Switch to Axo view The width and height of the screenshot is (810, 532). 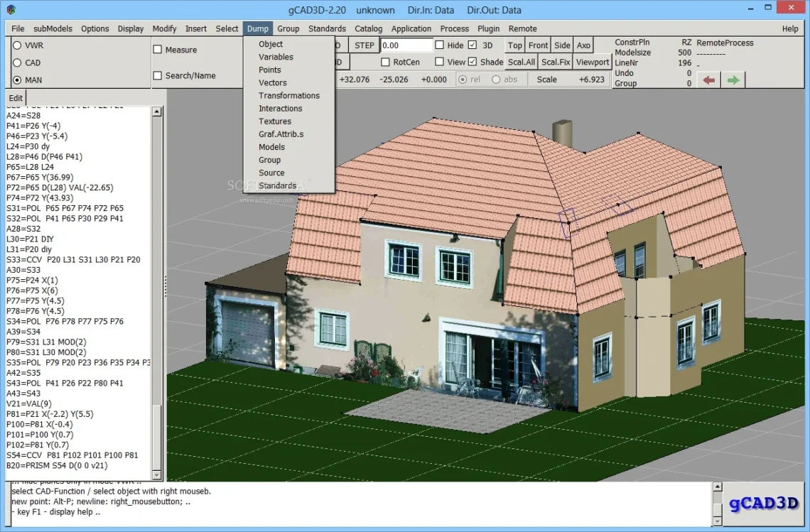583,45
